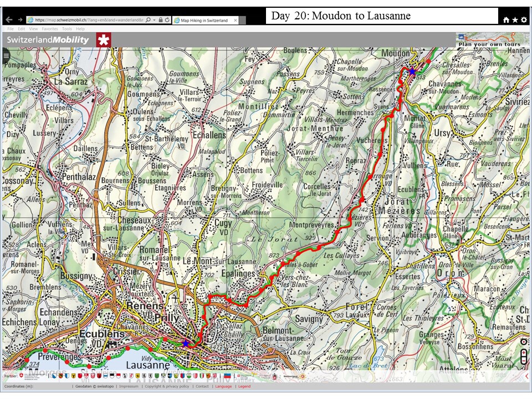Open the Tools menu
This screenshot has height=399, width=532.
[67, 28]
